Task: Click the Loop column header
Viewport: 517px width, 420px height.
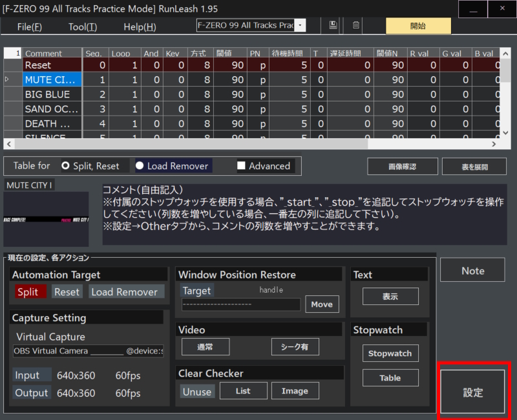Action: (x=125, y=53)
